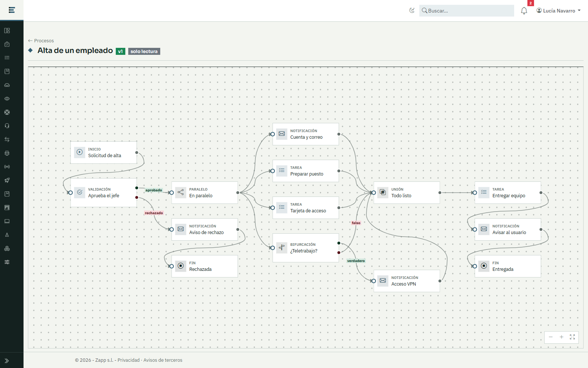This screenshot has height=368, width=588.
Task: Fit the diagram to the view
Action: (x=573, y=337)
